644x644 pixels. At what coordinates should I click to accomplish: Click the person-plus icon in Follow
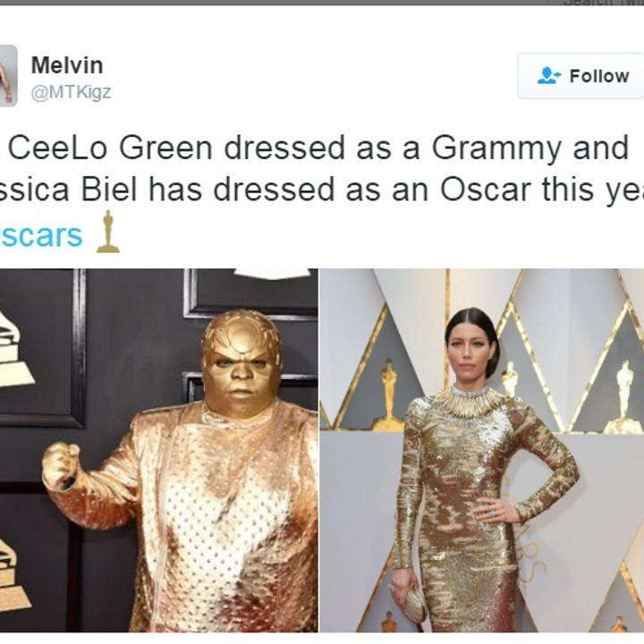[548, 76]
